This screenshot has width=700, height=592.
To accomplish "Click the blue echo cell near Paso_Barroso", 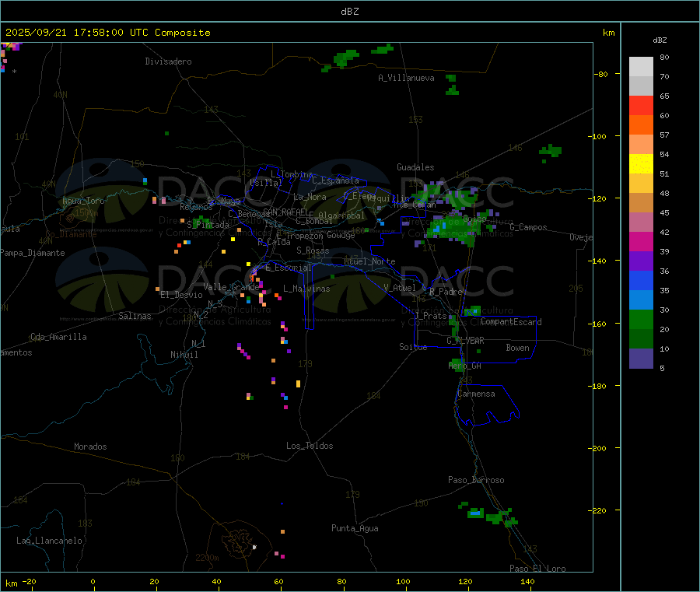I will click(475, 513).
